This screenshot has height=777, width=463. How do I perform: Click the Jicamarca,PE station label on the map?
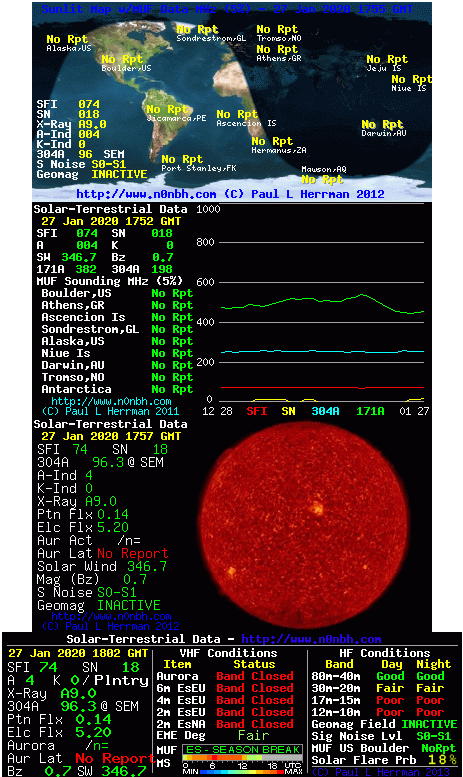[176, 118]
